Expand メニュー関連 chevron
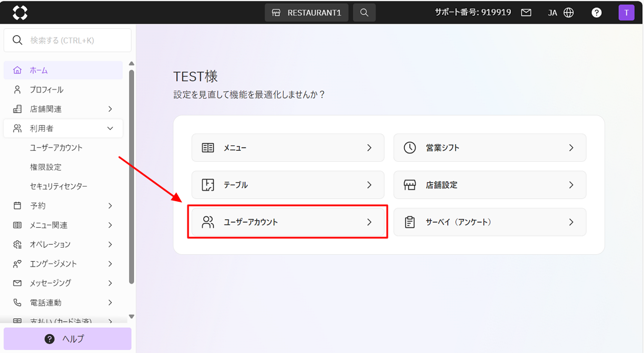This screenshot has width=644, height=353. pos(110,225)
